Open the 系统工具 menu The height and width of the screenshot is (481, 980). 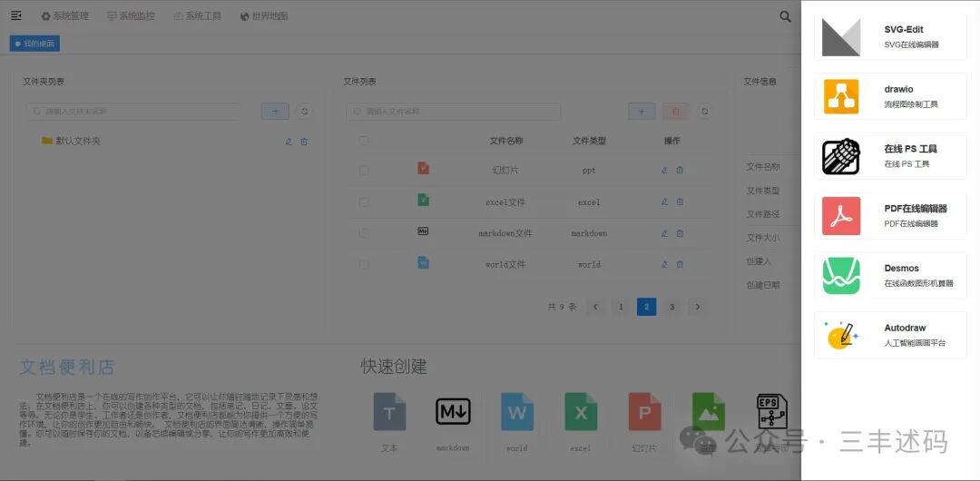pyautogui.click(x=198, y=16)
